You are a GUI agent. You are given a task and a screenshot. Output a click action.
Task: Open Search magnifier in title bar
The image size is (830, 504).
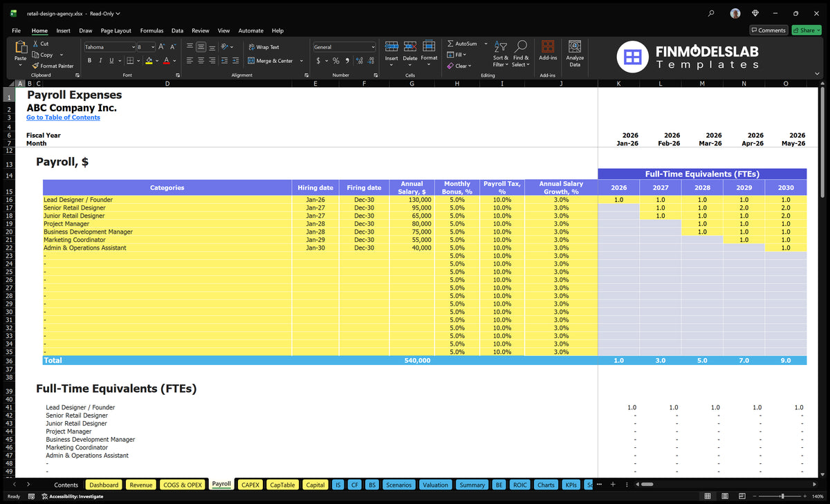[712, 13]
